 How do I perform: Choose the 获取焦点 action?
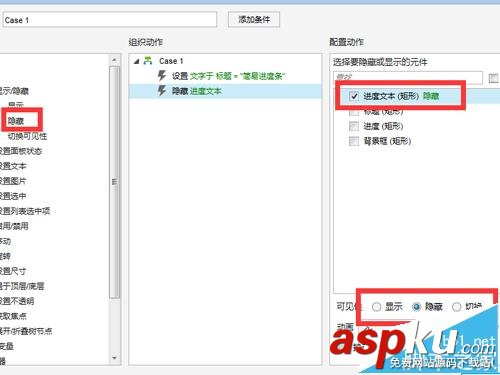(x=13, y=316)
